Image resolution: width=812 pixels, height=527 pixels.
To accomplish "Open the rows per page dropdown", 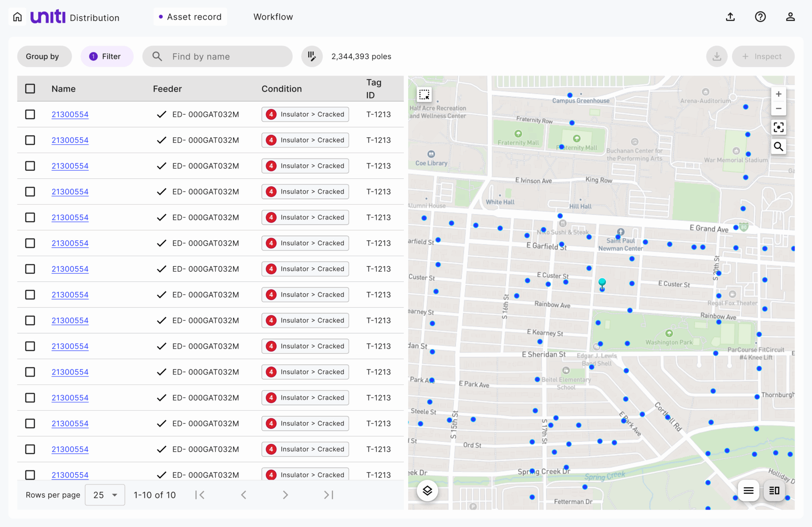I will (x=105, y=495).
